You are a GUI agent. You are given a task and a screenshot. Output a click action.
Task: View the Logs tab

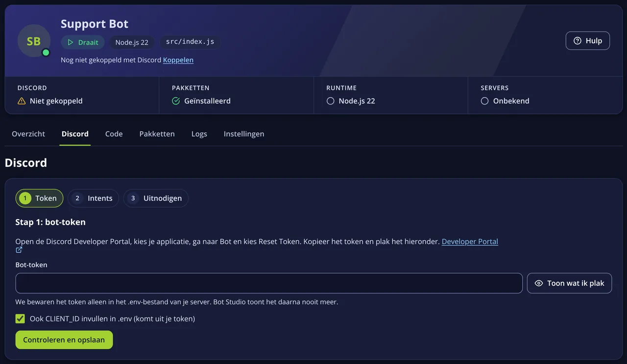199,134
